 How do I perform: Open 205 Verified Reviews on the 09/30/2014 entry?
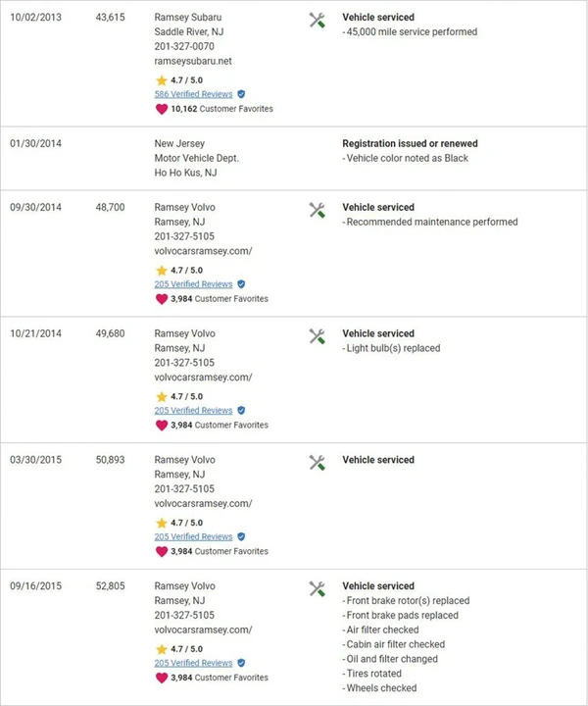[x=193, y=284]
